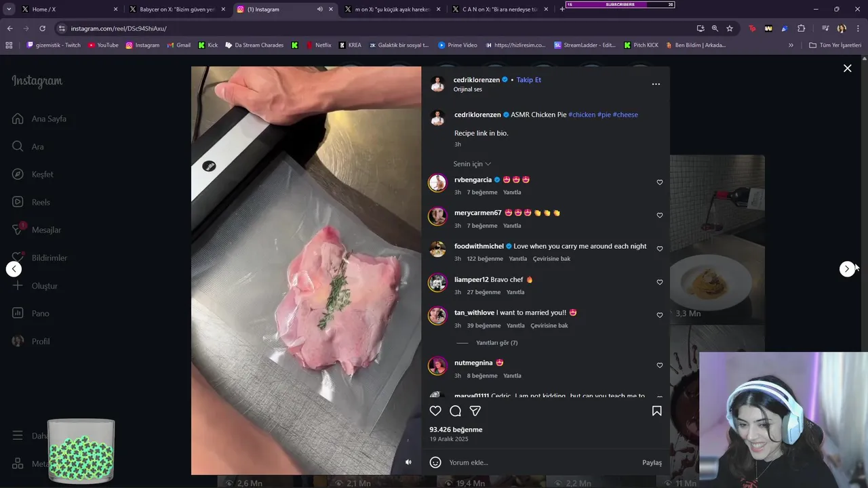The height and width of the screenshot is (488, 868).
Task: Go to the previous post arrow
Action: (14, 269)
